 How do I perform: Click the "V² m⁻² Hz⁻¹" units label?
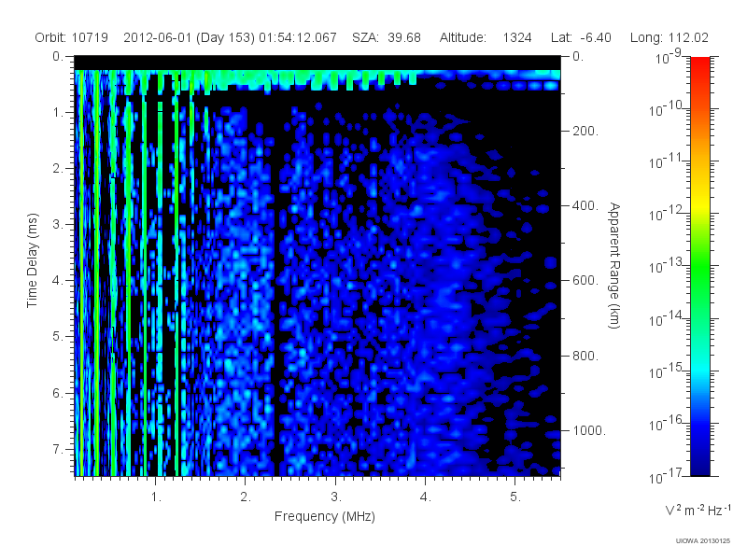click(x=698, y=510)
